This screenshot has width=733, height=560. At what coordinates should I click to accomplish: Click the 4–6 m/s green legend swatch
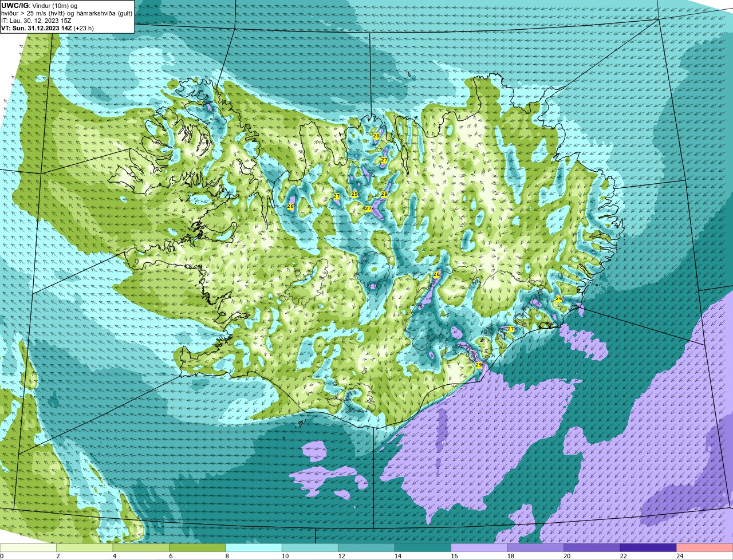[141, 548]
